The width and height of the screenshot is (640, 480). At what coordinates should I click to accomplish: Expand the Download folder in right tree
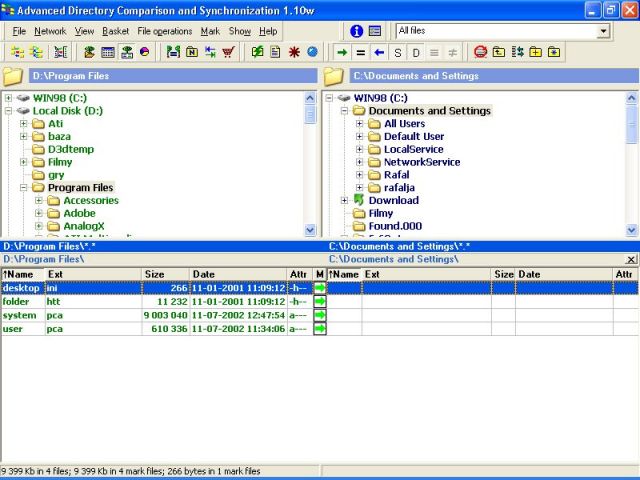coord(345,200)
